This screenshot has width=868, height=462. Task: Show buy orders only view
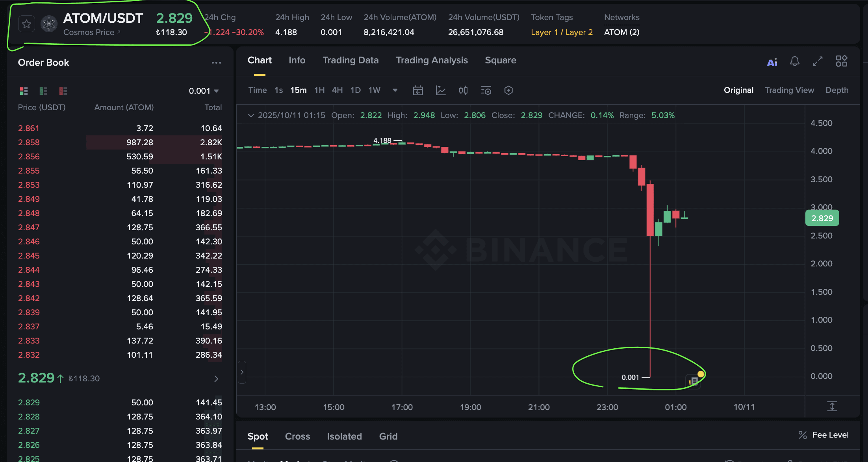coord(43,91)
